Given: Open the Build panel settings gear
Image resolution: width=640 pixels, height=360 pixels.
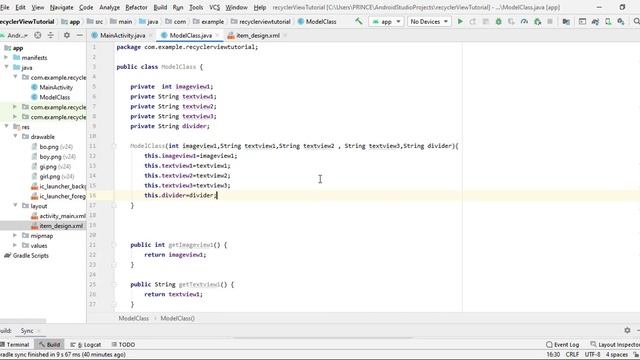Looking at the screenshot, I should tap(627, 330).
